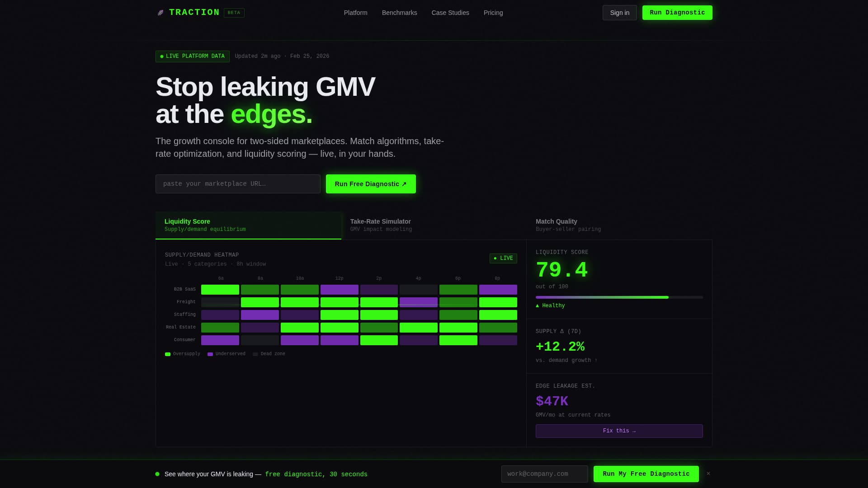Click the 8p column header
This screenshot has height=488, width=868.
click(497, 278)
